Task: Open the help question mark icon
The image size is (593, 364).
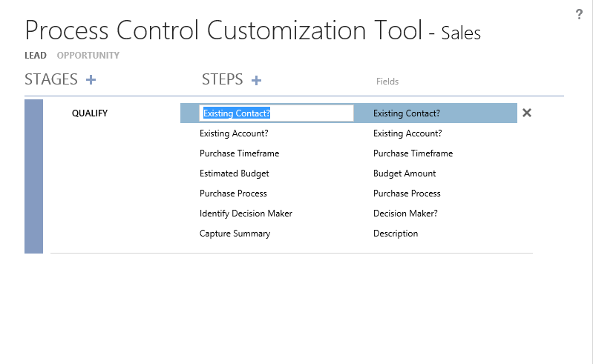Action: pos(579,15)
